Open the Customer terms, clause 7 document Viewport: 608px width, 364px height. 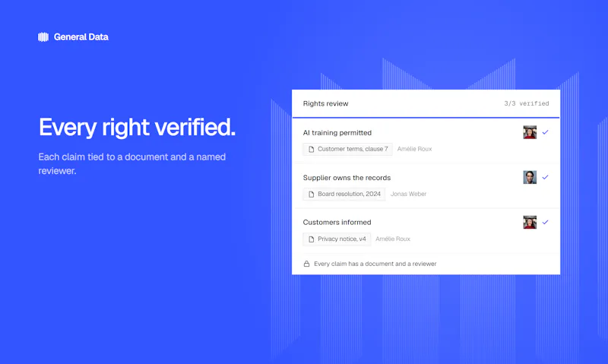tap(347, 149)
